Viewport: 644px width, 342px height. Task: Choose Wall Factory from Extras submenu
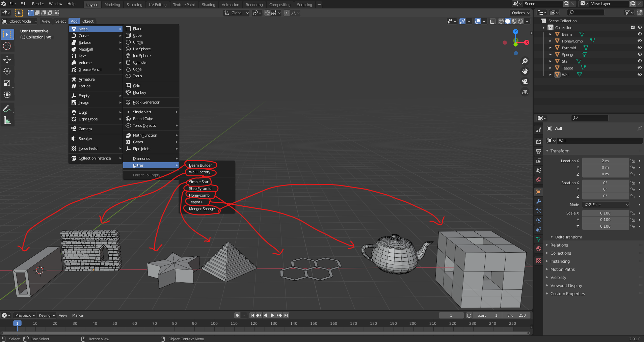pos(199,172)
